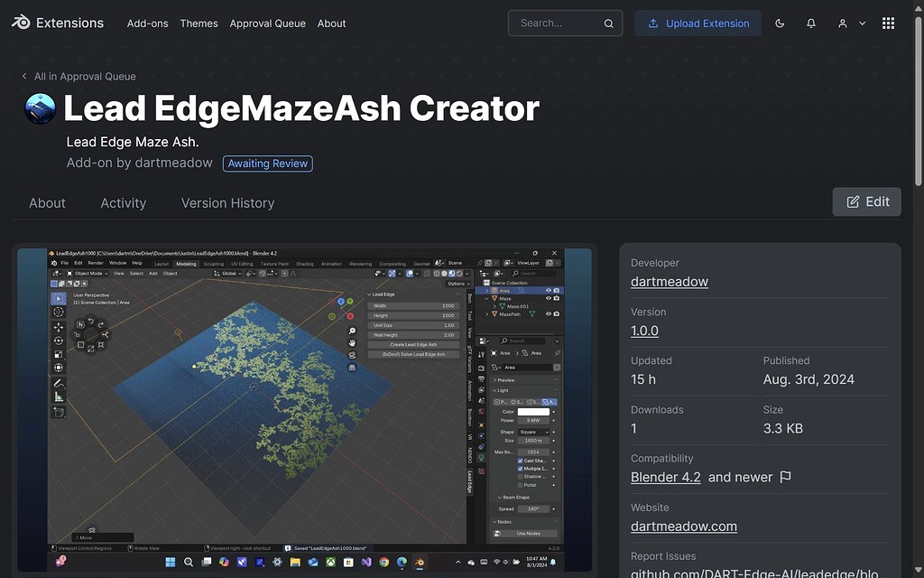Click the magnifier icon in the search bar

(610, 23)
